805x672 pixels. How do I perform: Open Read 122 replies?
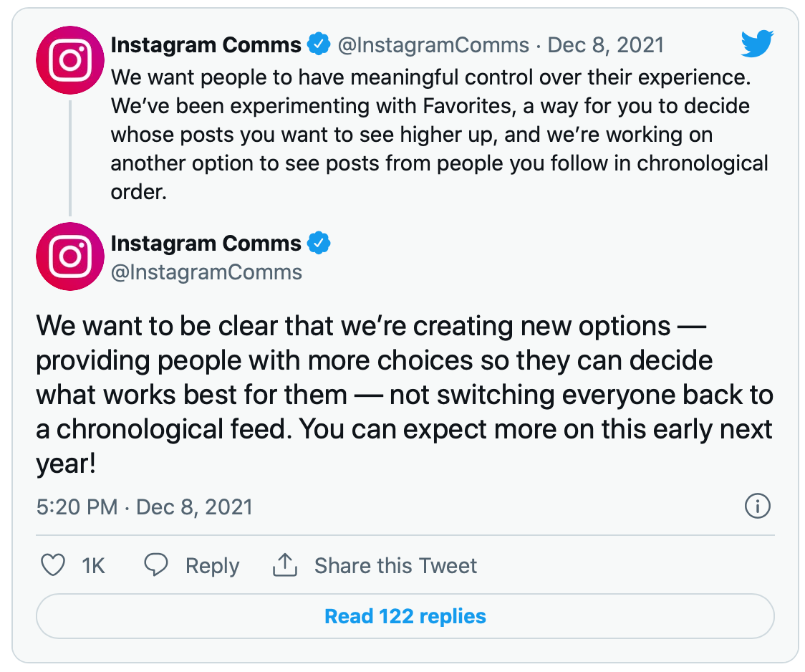pyautogui.click(x=405, y=616)
